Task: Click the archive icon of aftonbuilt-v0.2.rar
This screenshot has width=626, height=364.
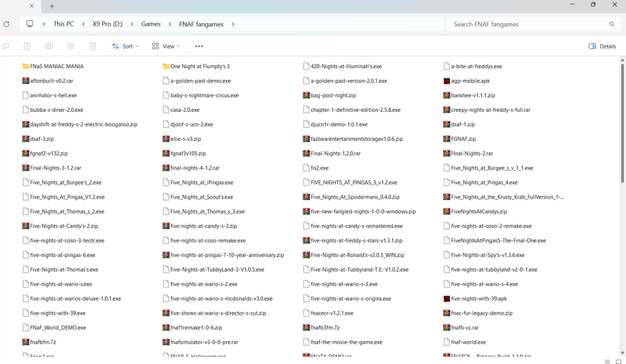Action: click(26, 81)
